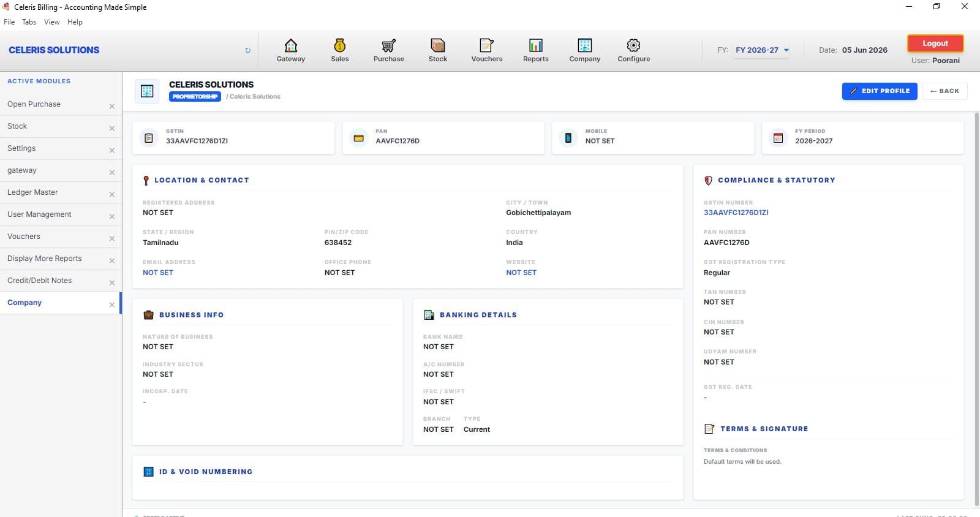Viewport: 980px width, 517px height.
Task: Click the Gobichettipalayam city value
Action: (538, 213)
